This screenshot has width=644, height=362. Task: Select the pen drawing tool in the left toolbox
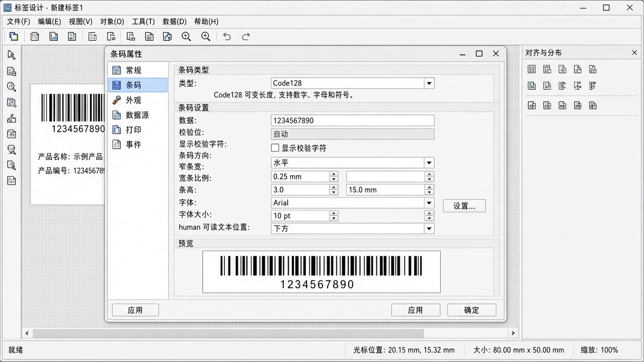pyautogui.click(x=12, y=118)
